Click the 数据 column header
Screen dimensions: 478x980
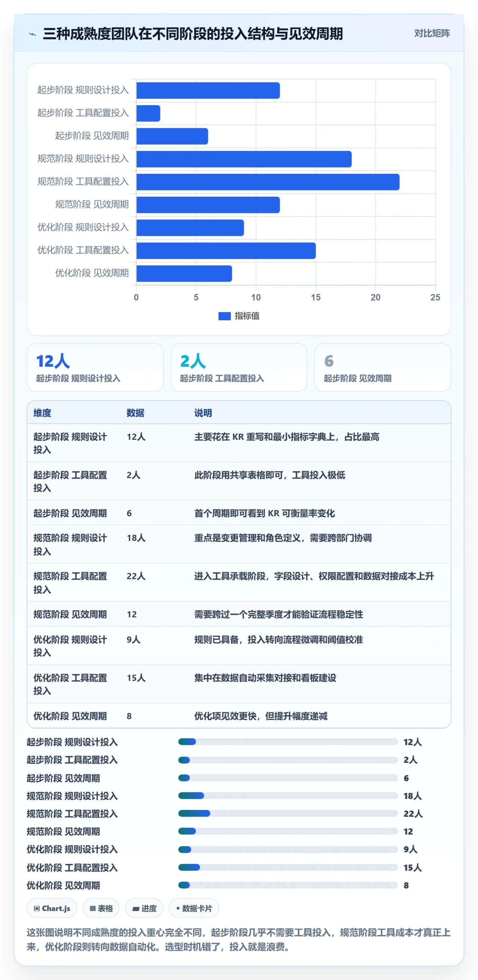tap(135, 413)
